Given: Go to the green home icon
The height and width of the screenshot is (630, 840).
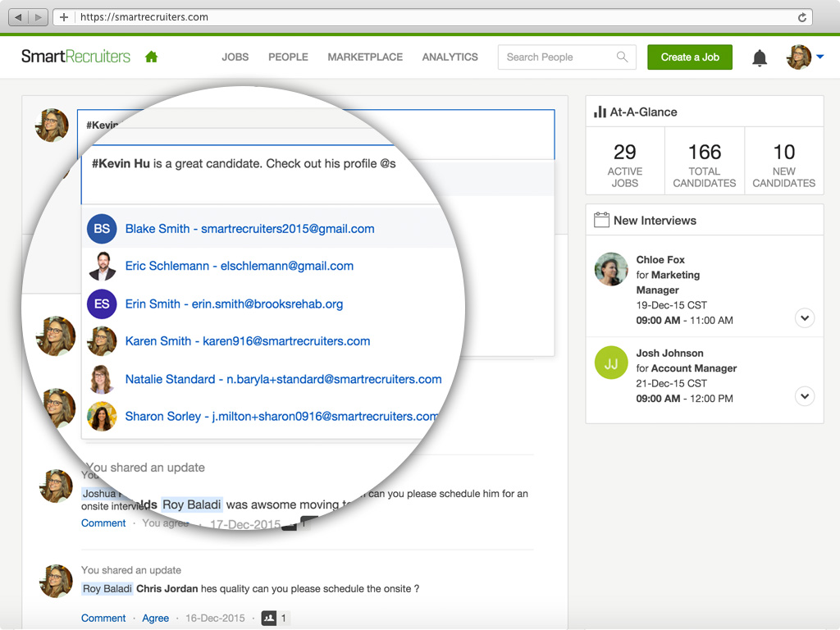Looking at the screenshot, I should [x=152, y=57].
